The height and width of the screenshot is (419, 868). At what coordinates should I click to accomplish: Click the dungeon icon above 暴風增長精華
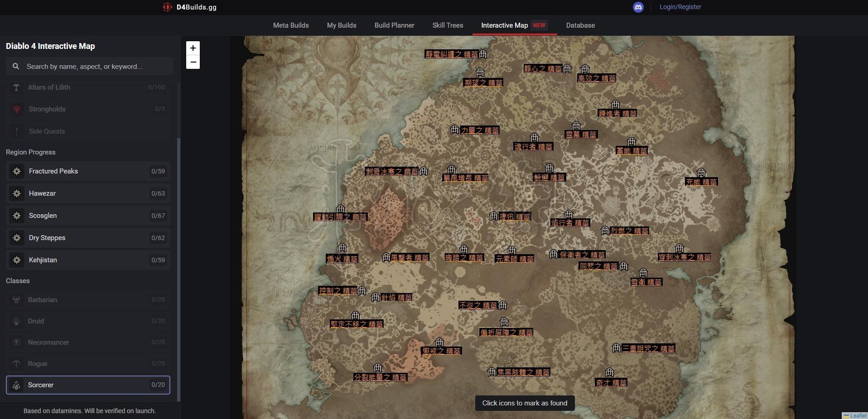coord(452,170)
